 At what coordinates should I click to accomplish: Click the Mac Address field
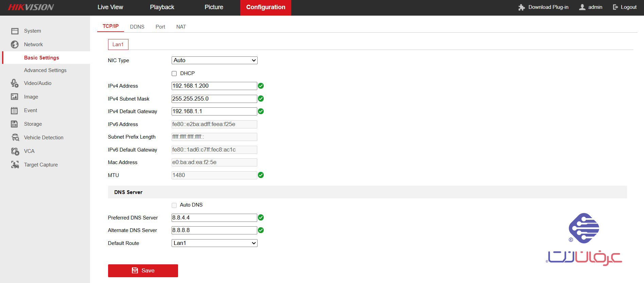click(x=214, y=162)
